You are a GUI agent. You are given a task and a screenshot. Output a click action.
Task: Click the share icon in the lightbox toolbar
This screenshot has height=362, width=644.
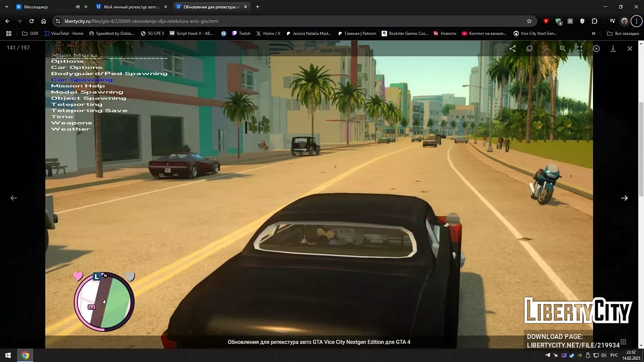(513, 48)
